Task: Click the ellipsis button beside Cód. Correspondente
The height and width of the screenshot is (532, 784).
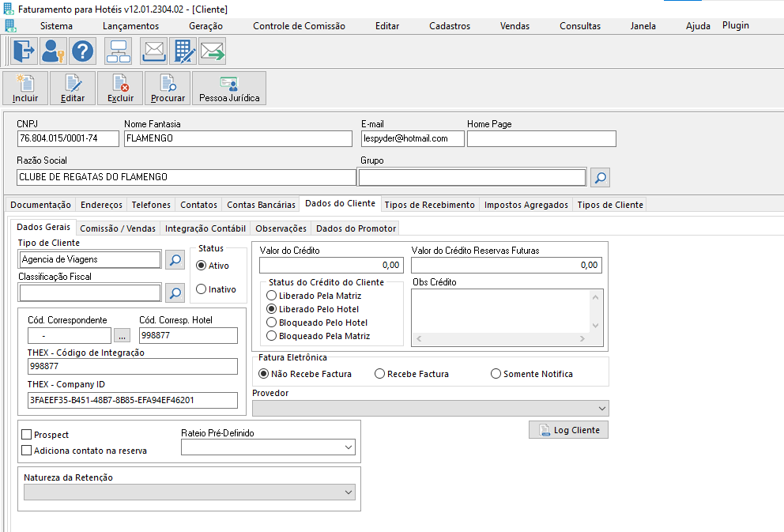Action: pos(122,336)
